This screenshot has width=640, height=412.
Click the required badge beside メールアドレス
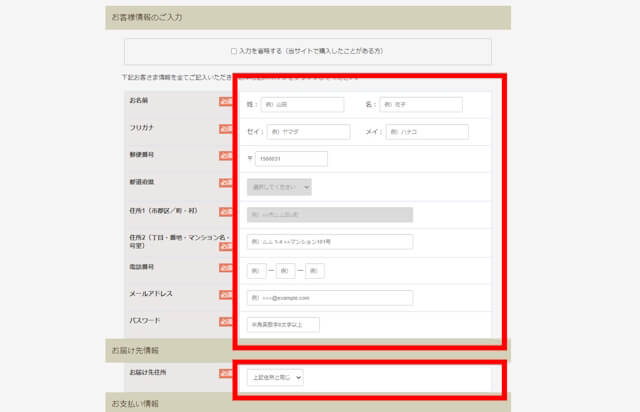coord(226,295)
